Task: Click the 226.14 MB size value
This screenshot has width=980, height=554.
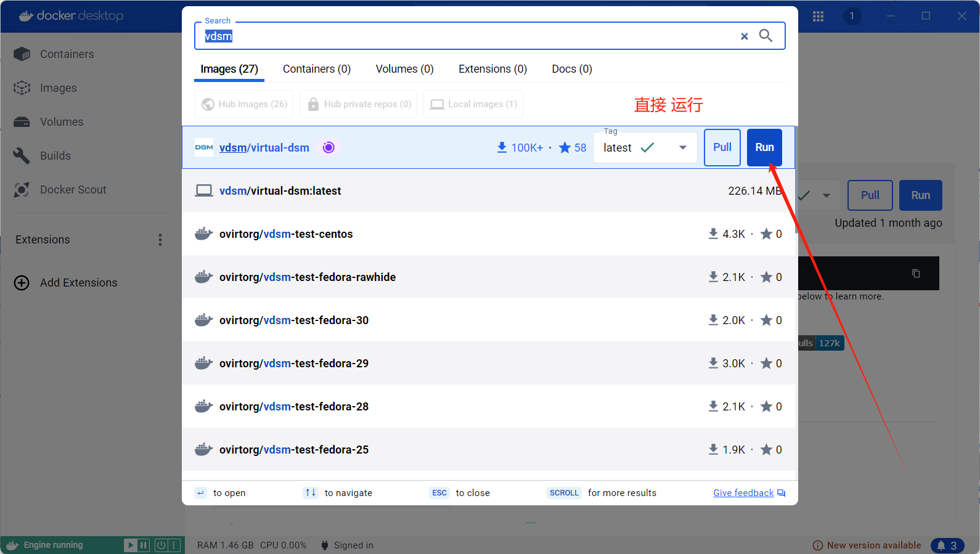Action: click(754, 190)
